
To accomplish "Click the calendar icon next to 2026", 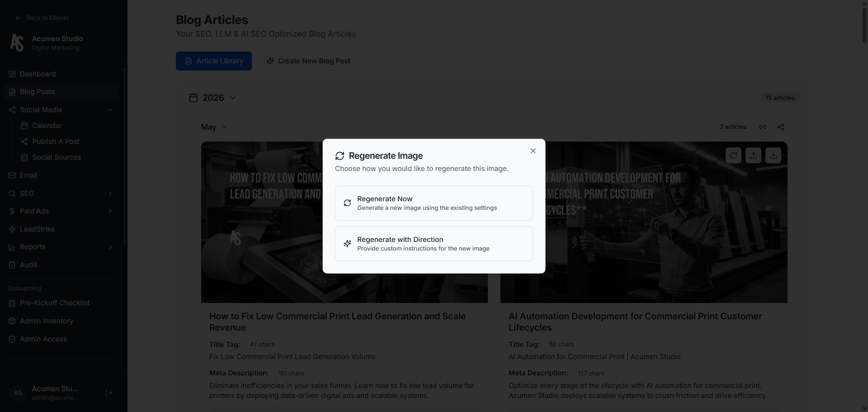I will coord(193,98).
